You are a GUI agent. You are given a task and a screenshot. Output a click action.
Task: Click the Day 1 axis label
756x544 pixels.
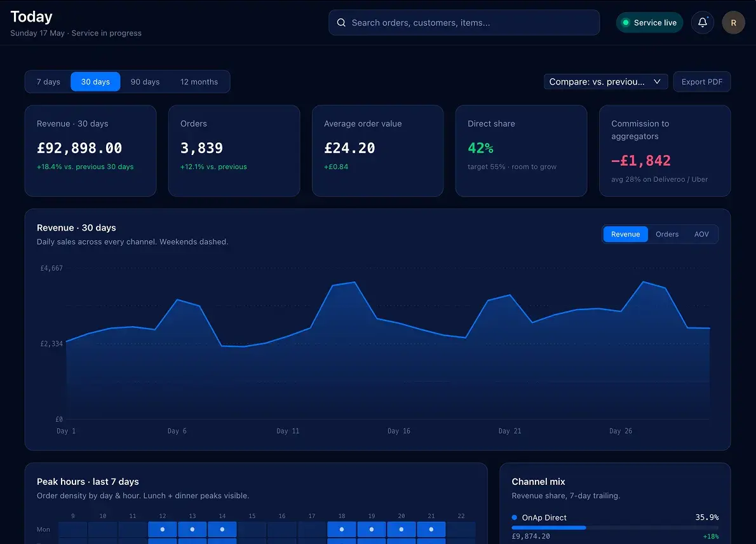(x=66, y=431)
